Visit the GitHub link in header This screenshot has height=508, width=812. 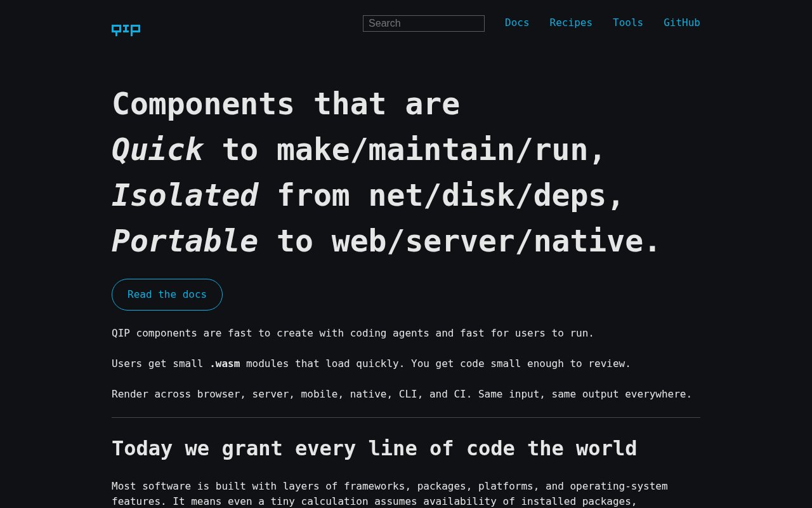click(x=682, y=23)
